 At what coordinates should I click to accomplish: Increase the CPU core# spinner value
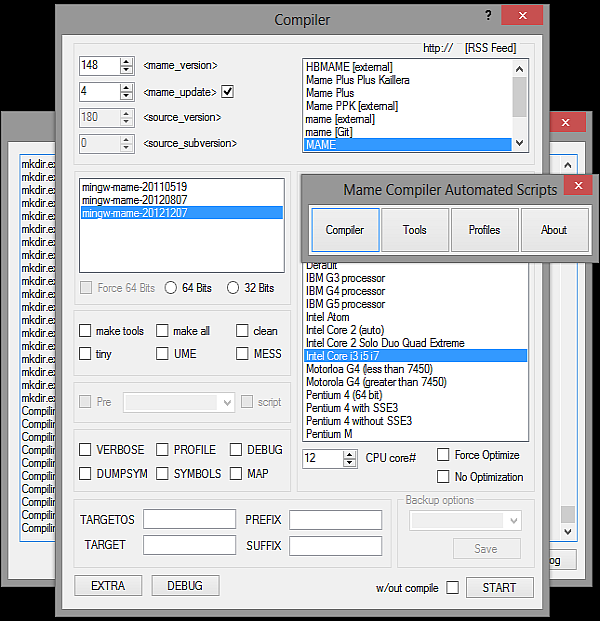tap(349, 455)
